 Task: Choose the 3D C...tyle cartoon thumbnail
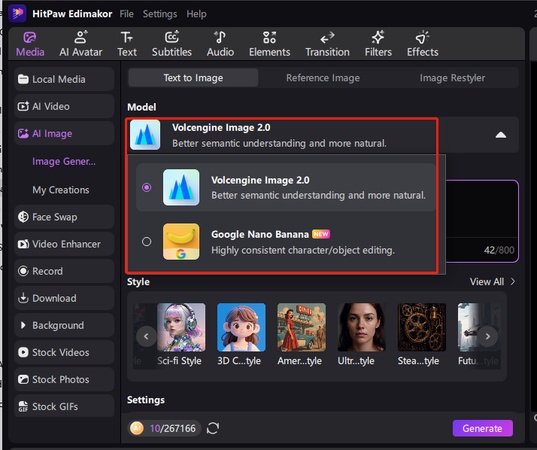coord(241,327)
